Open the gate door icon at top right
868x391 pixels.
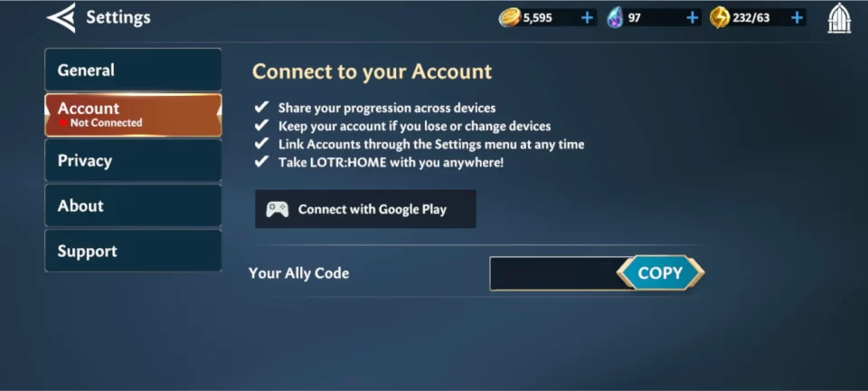coord(839,18)
